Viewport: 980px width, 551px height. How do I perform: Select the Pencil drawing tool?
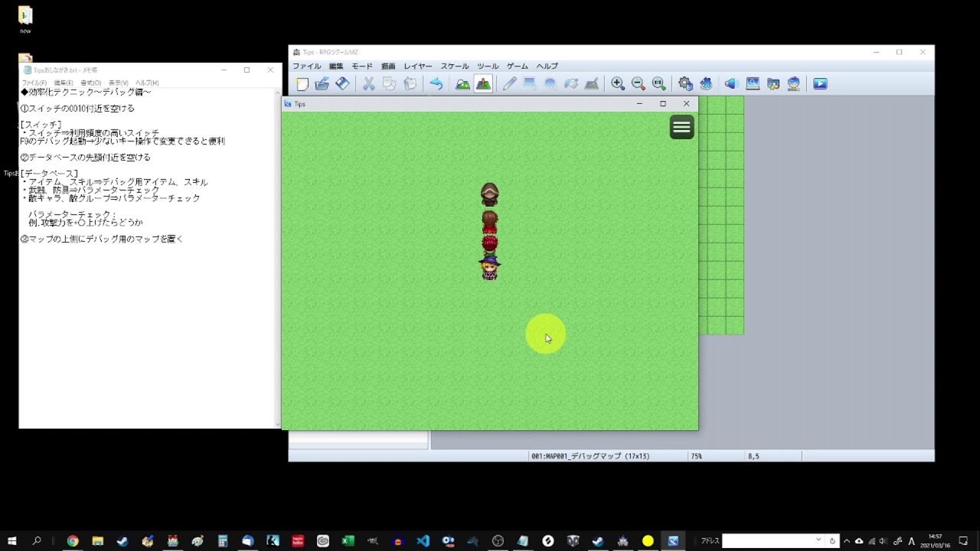pos(509,84)
